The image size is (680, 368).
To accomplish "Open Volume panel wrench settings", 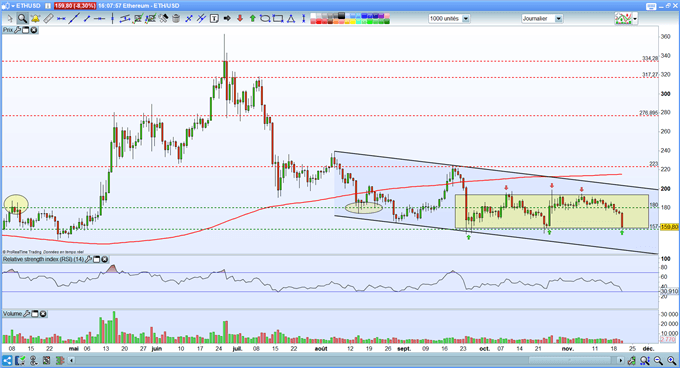I will click(x=26, y=313).
